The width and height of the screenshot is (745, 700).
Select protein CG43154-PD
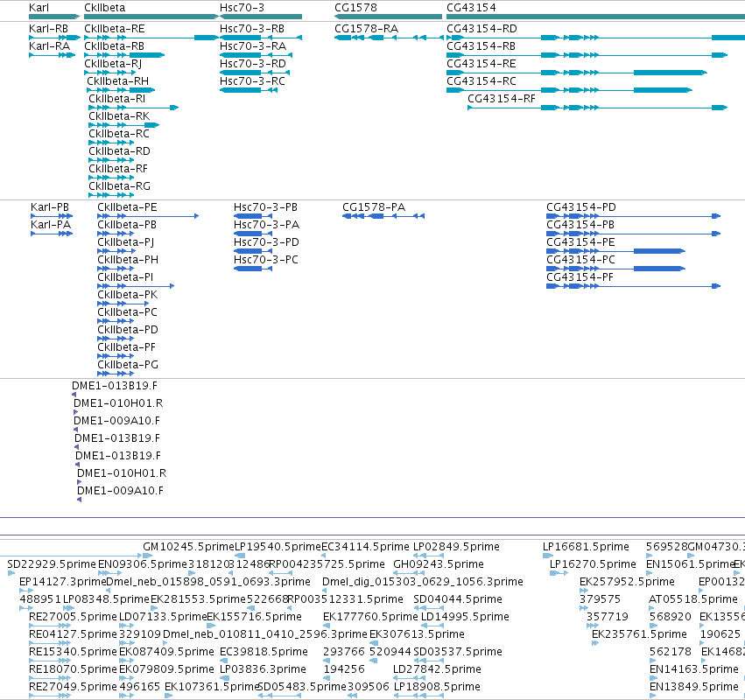633,216
